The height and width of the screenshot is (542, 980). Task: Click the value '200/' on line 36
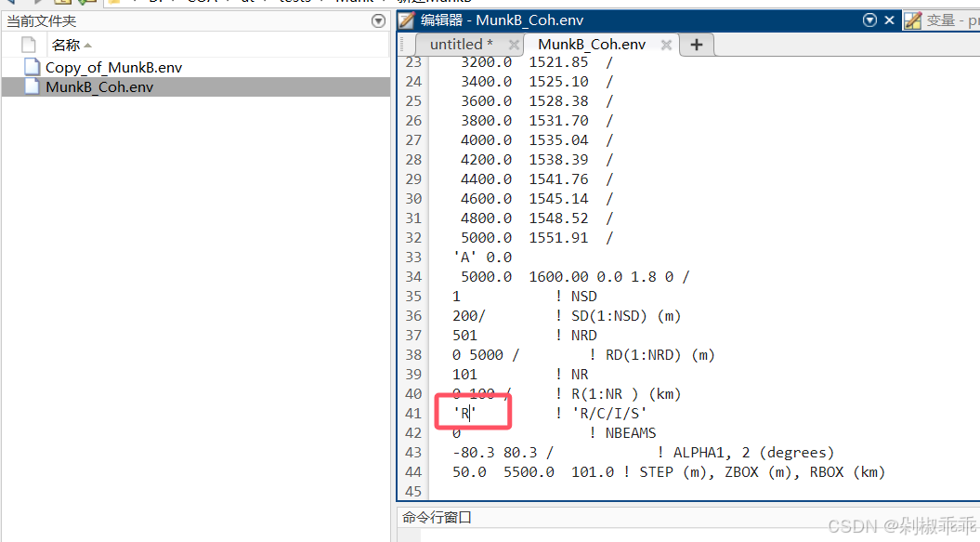coord(469,316)
